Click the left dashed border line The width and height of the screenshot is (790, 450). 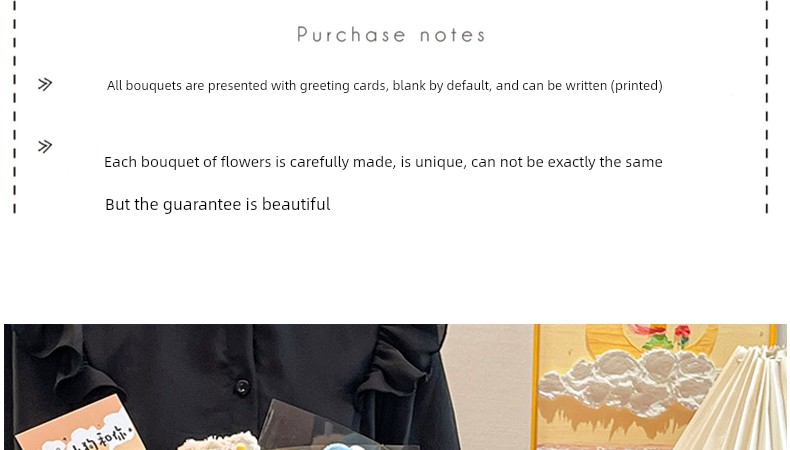tap(14, 110)
